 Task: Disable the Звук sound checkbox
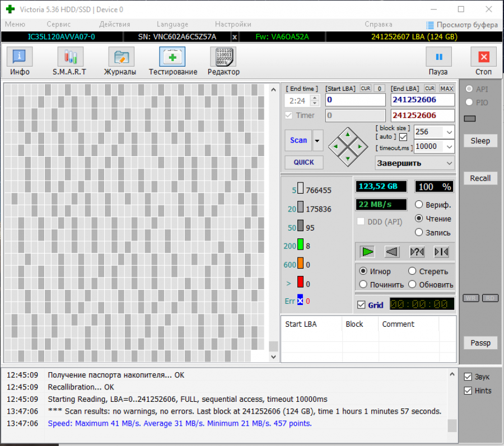[x=468, y=377]
